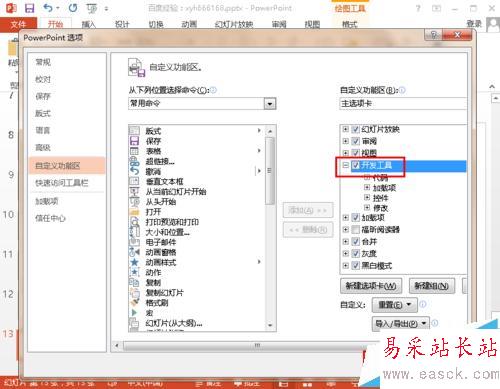500x389 pixels.
Task: Open the 常用命令 dropdown arrow
Action: click(270, 104)
